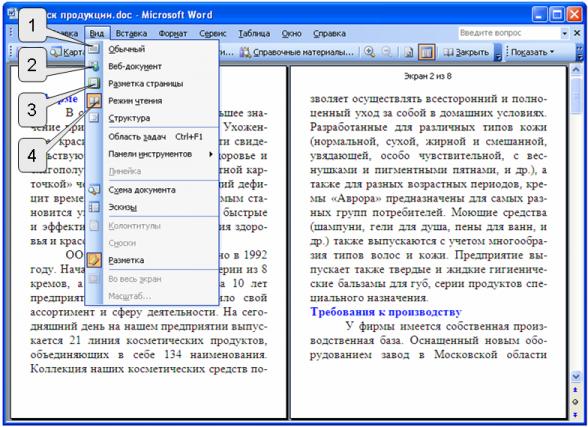Open the Окно menu
Screen dimensions: 588x427
(x=292, y=33)
